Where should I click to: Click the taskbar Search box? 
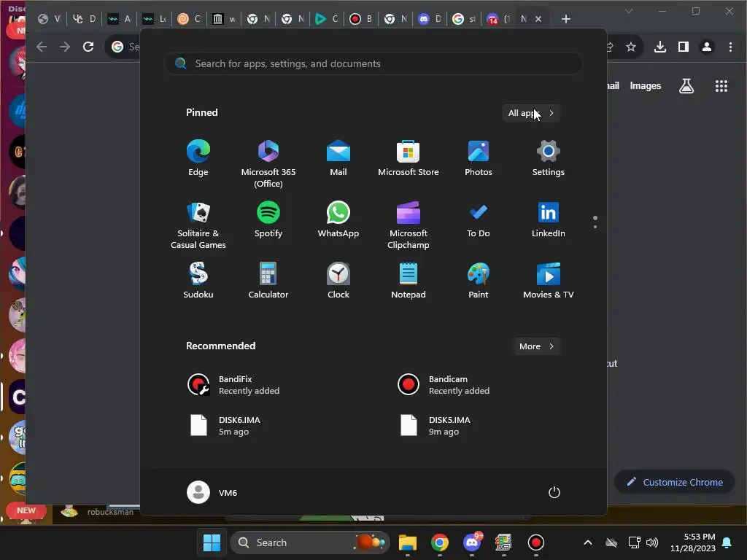tap(309, 542)
